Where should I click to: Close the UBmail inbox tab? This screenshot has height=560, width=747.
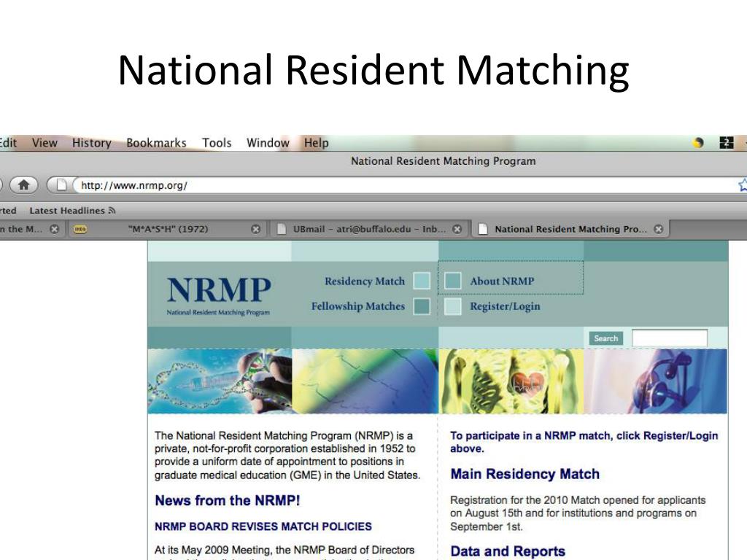point(457,229)
